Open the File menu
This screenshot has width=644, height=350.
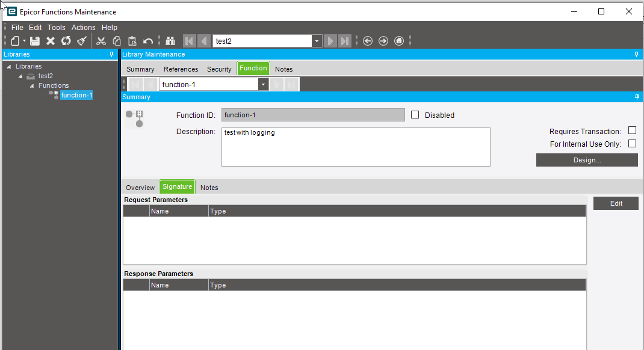coord(17,28)
